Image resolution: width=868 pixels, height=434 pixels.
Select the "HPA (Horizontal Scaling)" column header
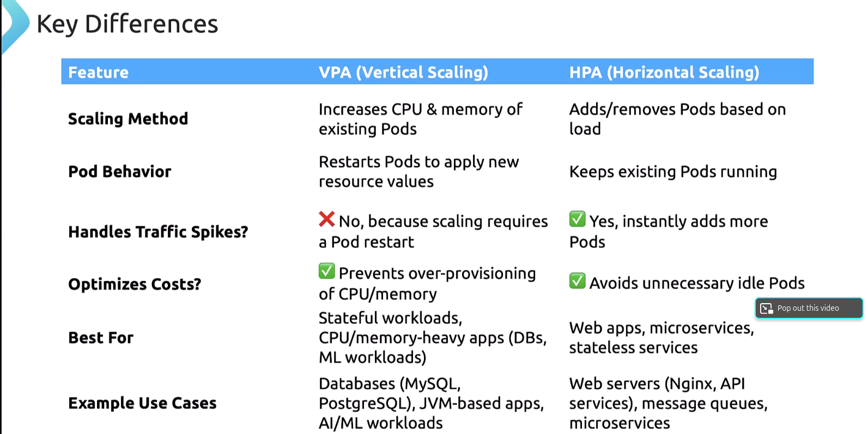(x=664, y=73)
